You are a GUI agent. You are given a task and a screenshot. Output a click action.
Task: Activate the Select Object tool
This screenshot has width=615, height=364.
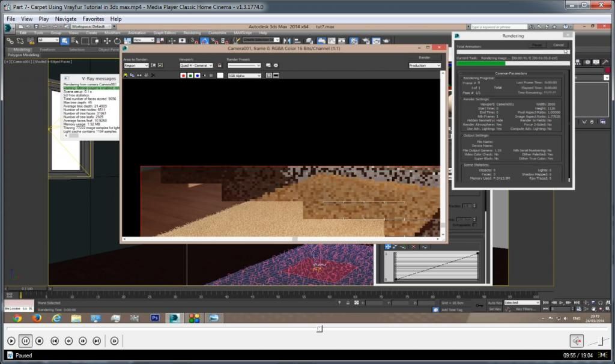[x=65, y=41]
